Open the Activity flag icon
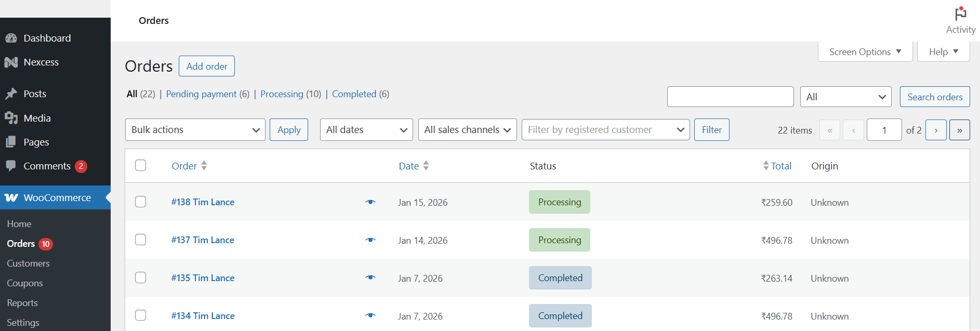The height and width of the screenshot is (331, 980). tap(960, 14)
